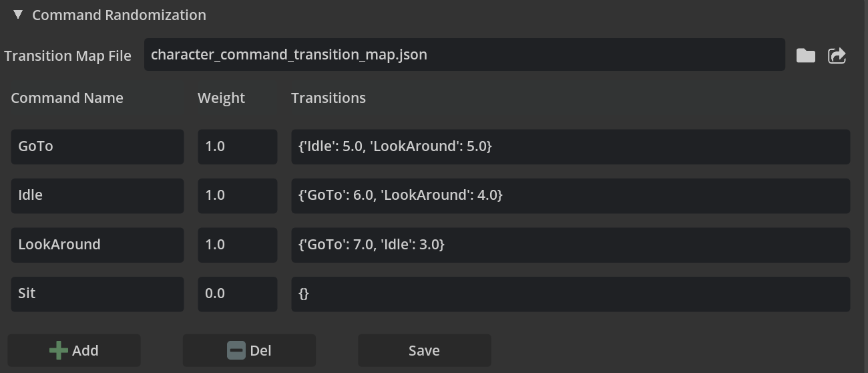Open transition map file with export arrow icon
This screenshot has height=373, width=868.
(837, 55)
